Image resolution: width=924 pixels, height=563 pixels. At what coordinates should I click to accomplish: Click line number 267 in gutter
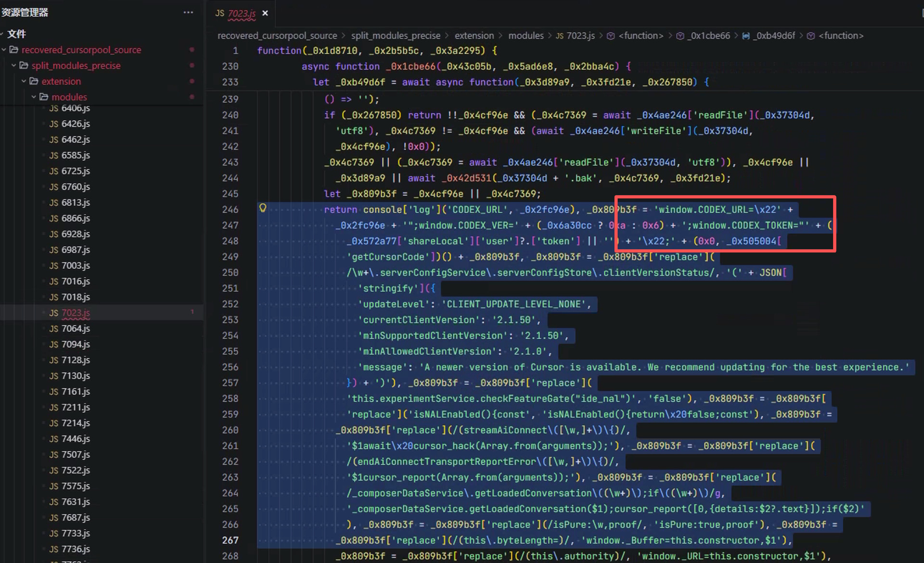230,540
